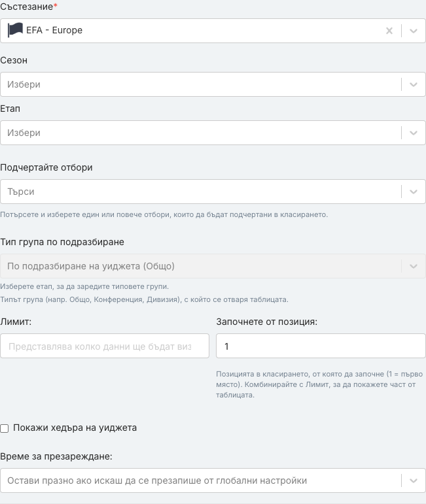Open the Време за презареждане dropdown

click(x=213, y=480)
